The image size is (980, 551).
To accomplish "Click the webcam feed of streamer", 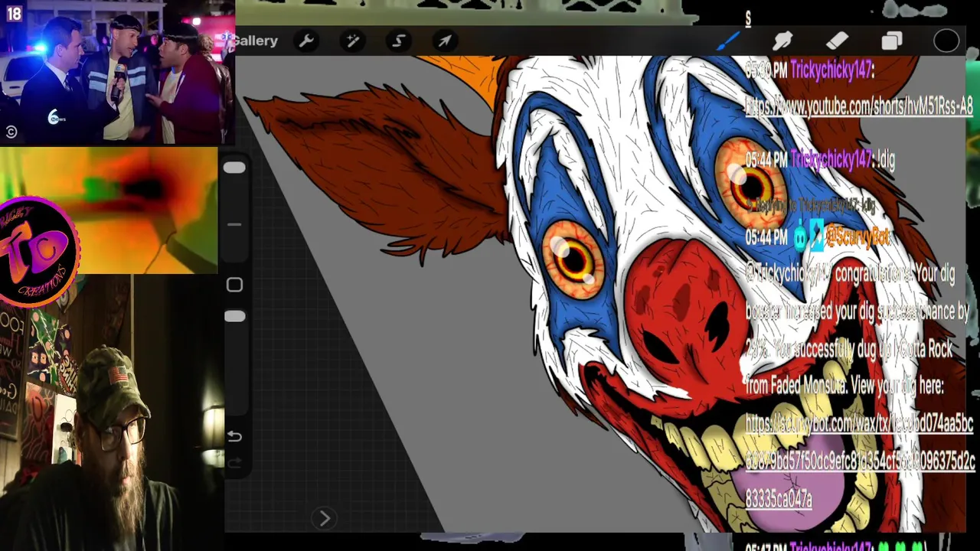I will [x=112, y=413].
